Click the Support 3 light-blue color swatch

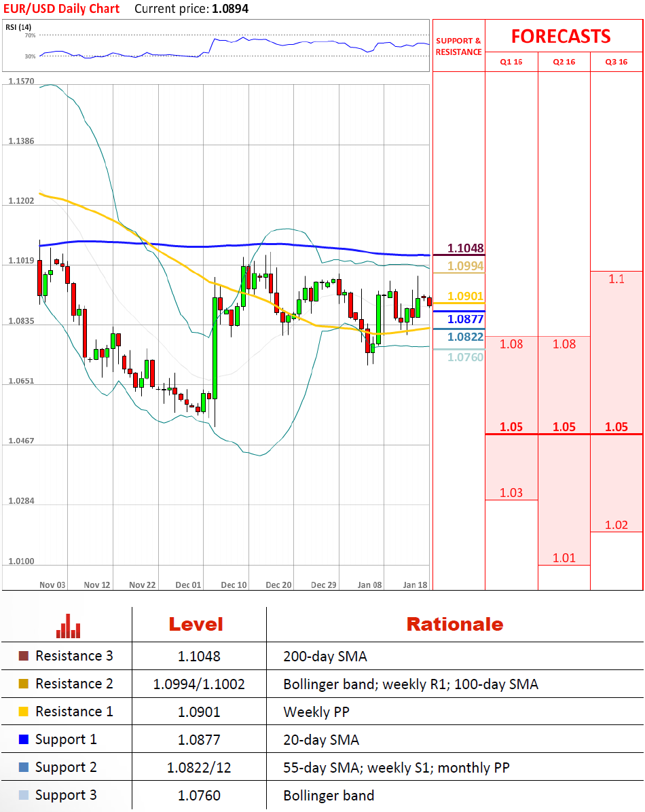[x=23, y=795]
